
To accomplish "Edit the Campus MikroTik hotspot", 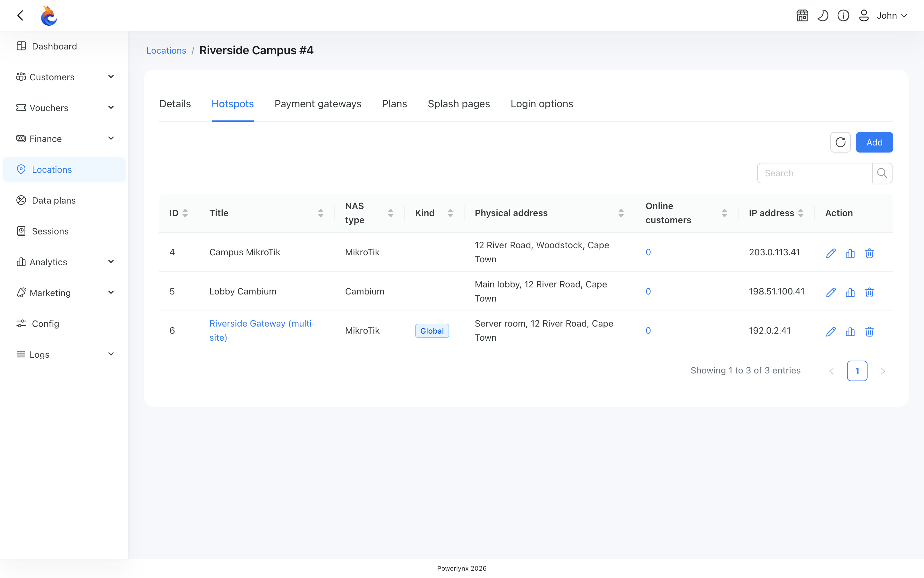I will tap(831, 253).
